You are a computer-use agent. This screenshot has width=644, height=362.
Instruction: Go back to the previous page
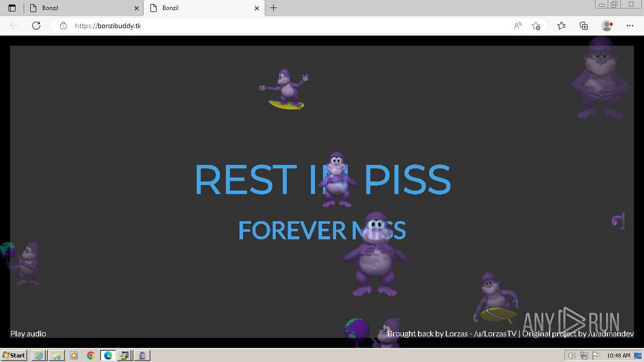(14, 26)
